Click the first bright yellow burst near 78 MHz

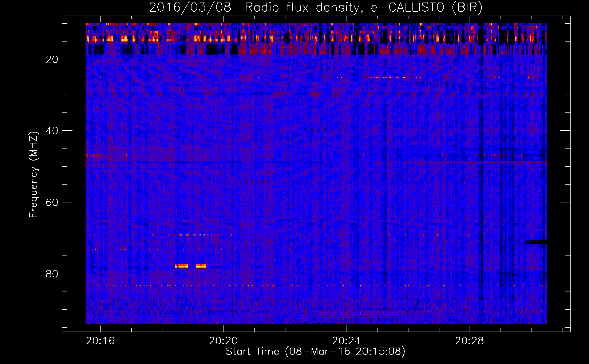(x=181, y=266)
